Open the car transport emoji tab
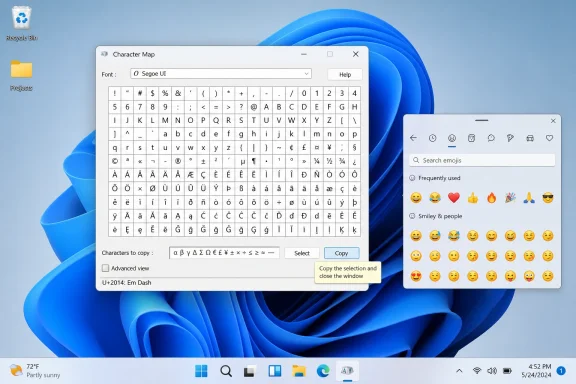The width and height of the screenshot is (576, 384). [530, 138]
